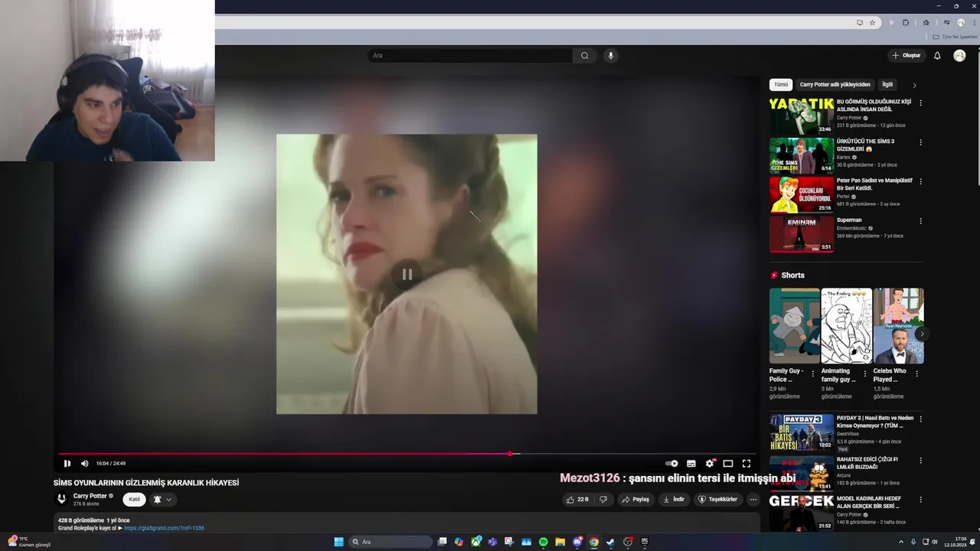Open the Superman Eminem video thumbnail

(x=801, y=234)
